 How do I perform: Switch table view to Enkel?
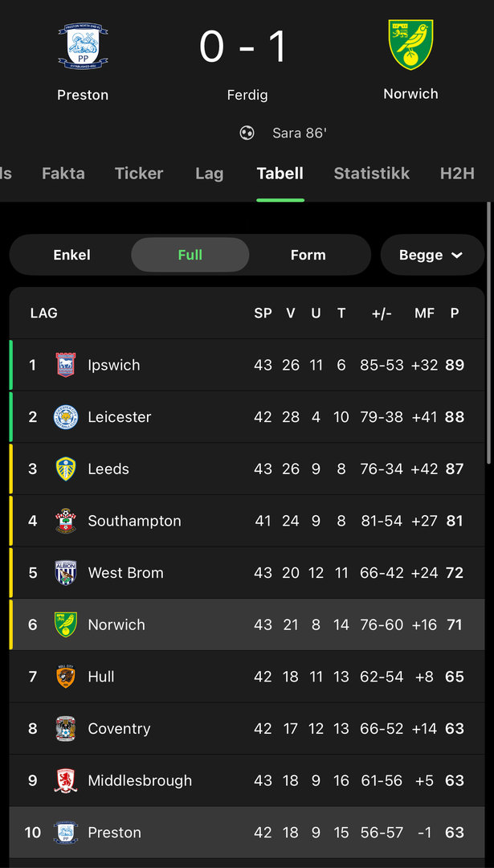[x=71, y=255]
